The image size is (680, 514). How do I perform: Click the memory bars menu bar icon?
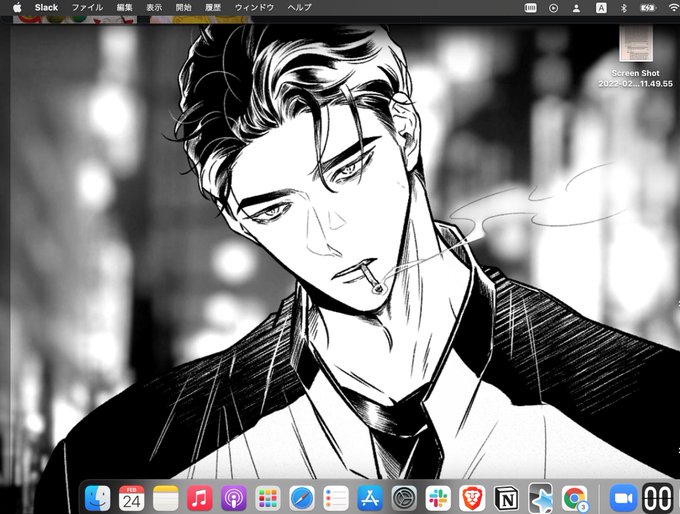pyautogui.click(x=530, y=8)
